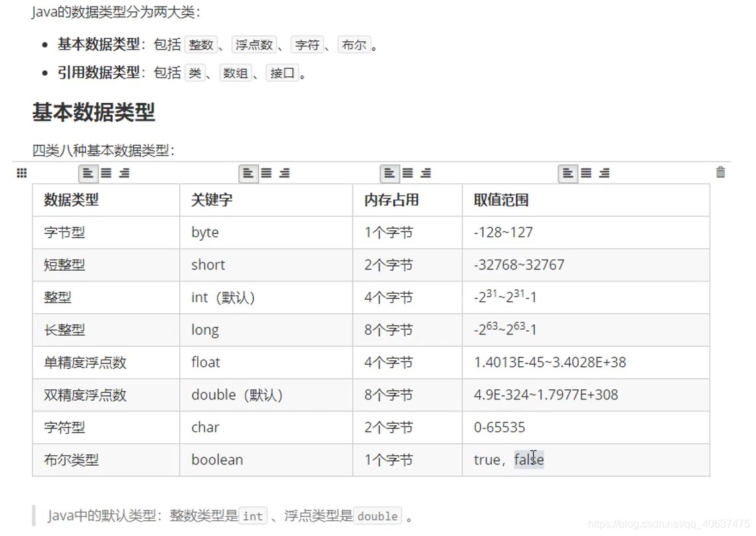756x536 pixels.
Task: Select the 数据类型 header cell
Action: click(106, 200)
